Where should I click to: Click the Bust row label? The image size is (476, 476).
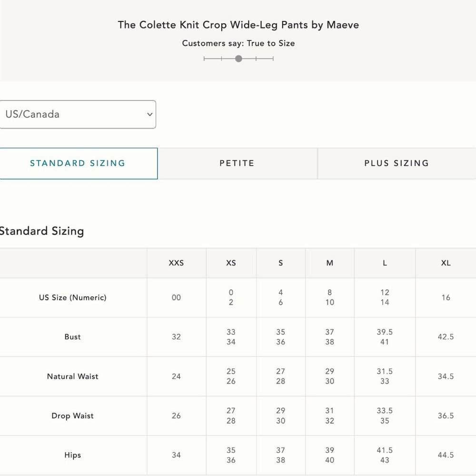click(73, 337)
